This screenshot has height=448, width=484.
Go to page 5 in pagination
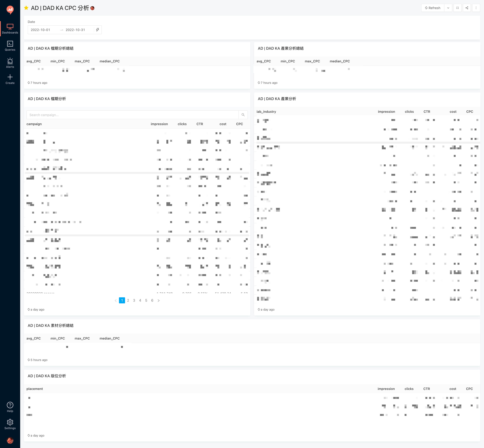(x=146, y=301)
